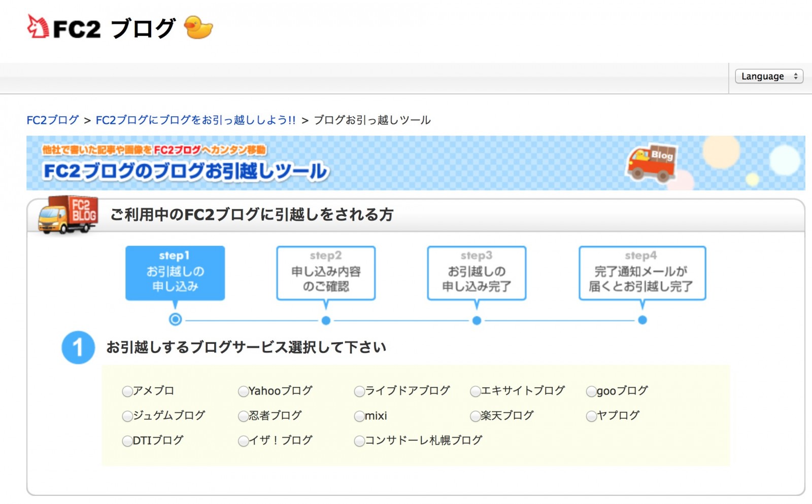Pick the 忍者ブログ radio button
The width and height of the screenshot is (812, 504).
[x=243, y=416]
